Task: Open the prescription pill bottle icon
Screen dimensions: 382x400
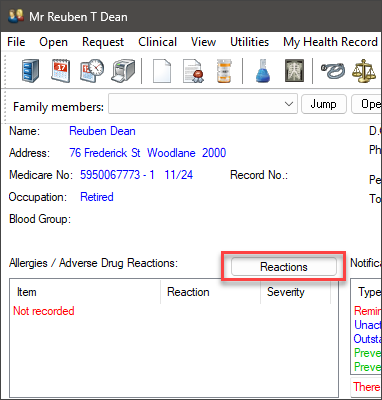Action: point(224,71)
